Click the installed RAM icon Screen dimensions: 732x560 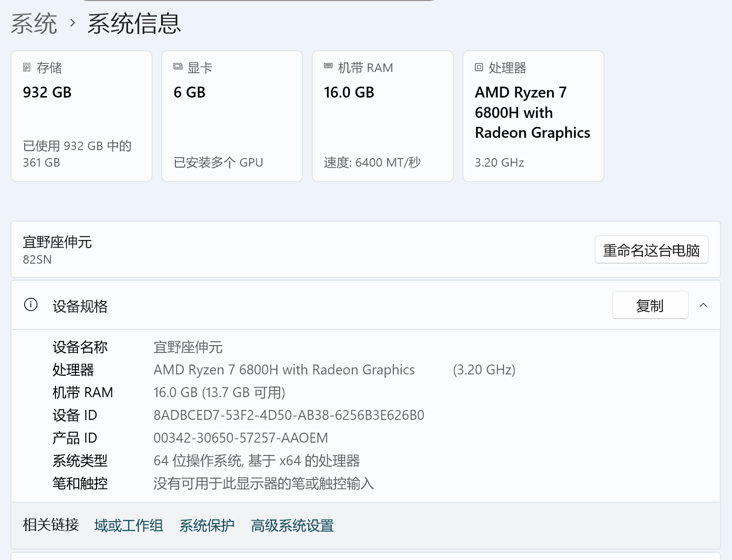328,66
